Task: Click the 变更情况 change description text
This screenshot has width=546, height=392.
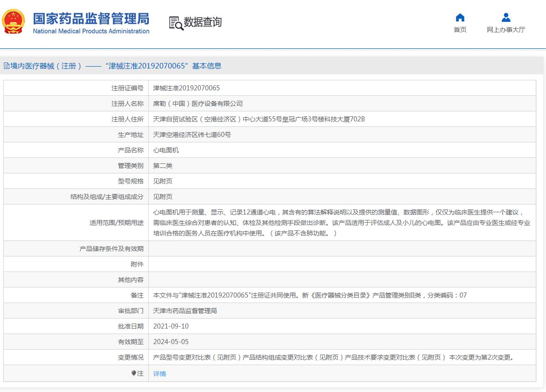Action: pyautogui.click(x=335, y=357)
